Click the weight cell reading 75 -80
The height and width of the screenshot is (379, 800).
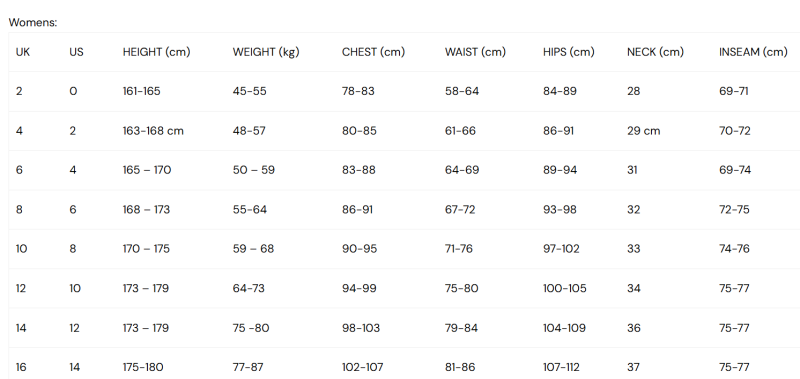tap(251, 328)
